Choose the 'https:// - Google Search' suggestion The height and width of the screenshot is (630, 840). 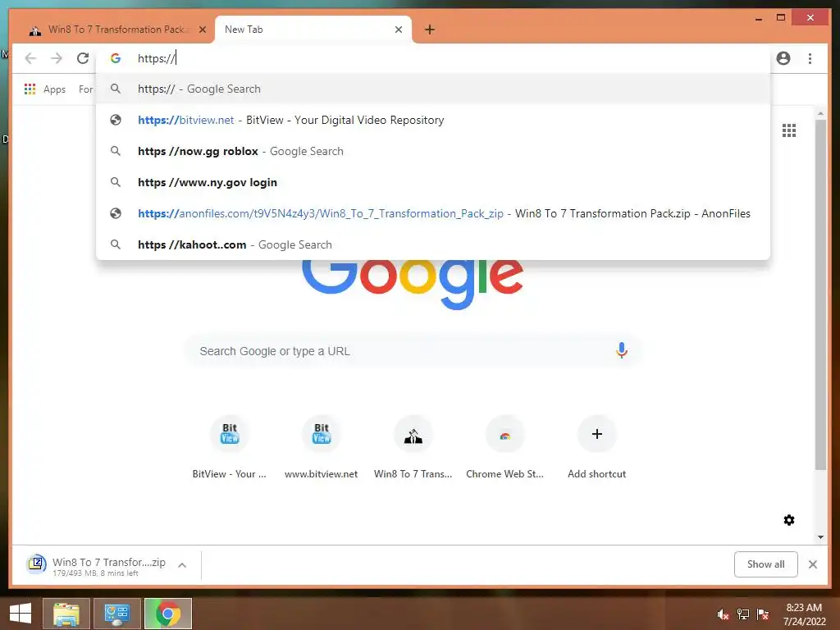click(433, 89)
